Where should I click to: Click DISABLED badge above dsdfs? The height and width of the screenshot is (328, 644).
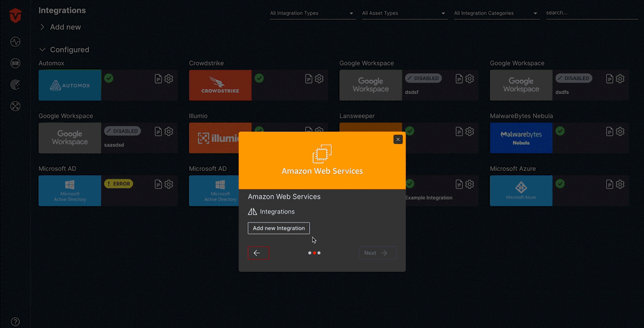pyautogui.click(x=574, y=78)
